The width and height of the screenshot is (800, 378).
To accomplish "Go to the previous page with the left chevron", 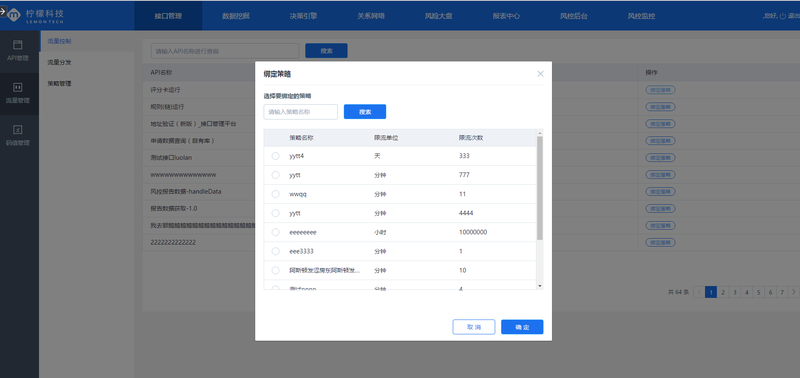I will click(698, 292).
